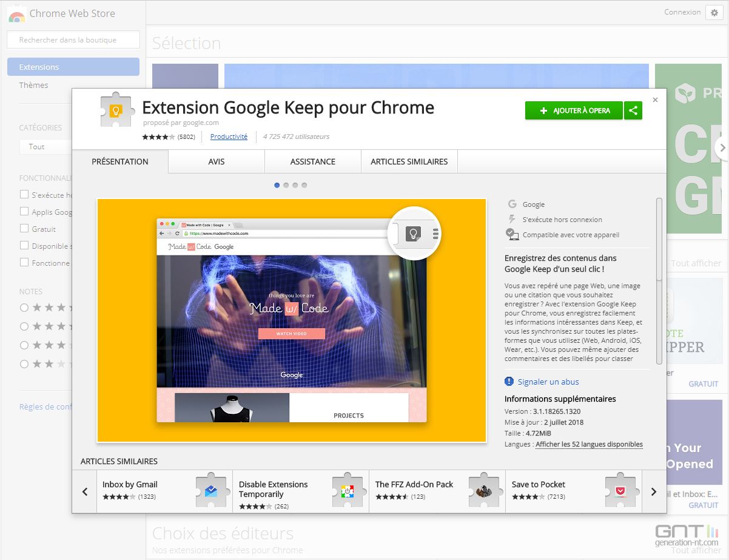Open the Inbox by Gmail card title
This screenshot has height=560, width=729.
pyautogui.click(x=130, y=484)
